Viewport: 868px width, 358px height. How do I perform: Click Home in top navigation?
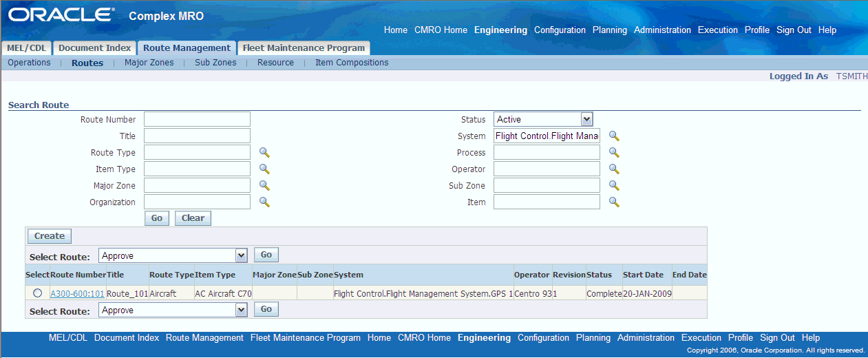click(x=396, y=30)
